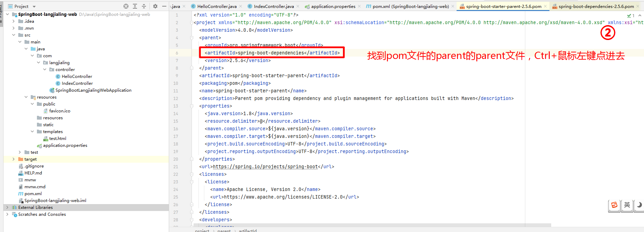Select SpringBootLangjialingWebApplication class
The width and height of the screenshot is (644, 232).
(93, 90)
